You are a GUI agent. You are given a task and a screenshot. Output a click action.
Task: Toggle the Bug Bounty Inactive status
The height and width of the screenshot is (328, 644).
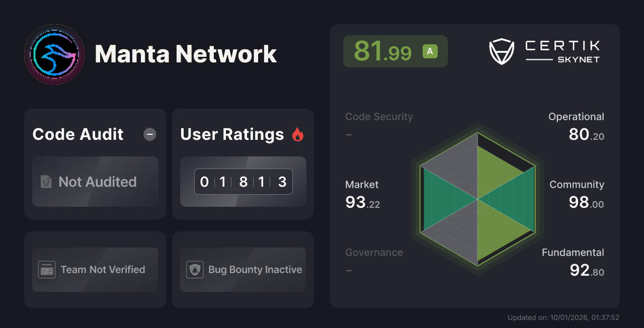243,270
